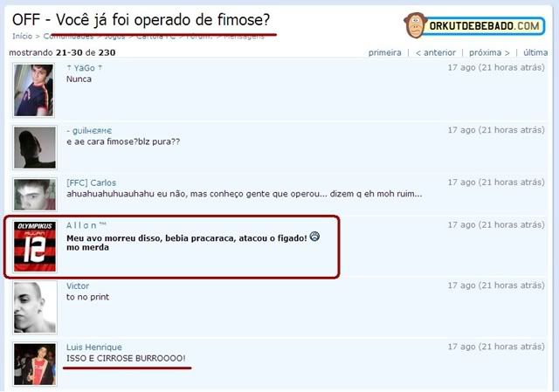
Task: Go to the 'próxima >' page
Action: click(489, 52)
